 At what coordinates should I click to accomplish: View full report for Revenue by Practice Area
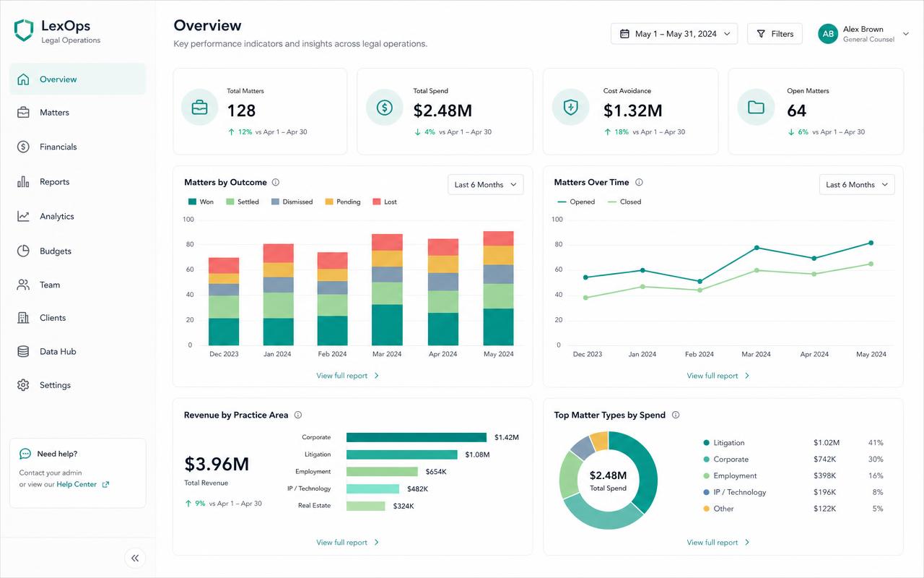click(x=348, y=543)
